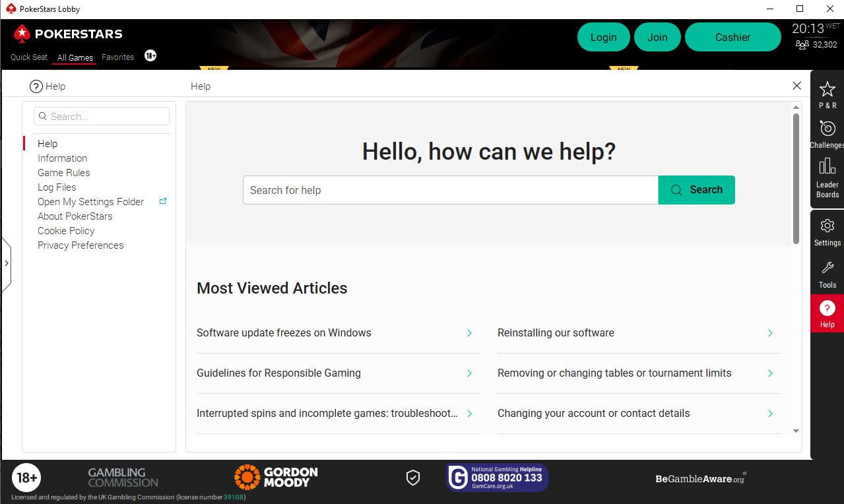This screenshot has width=844, height=504.
Task: Select Information in the left menu
Action: 63,158
